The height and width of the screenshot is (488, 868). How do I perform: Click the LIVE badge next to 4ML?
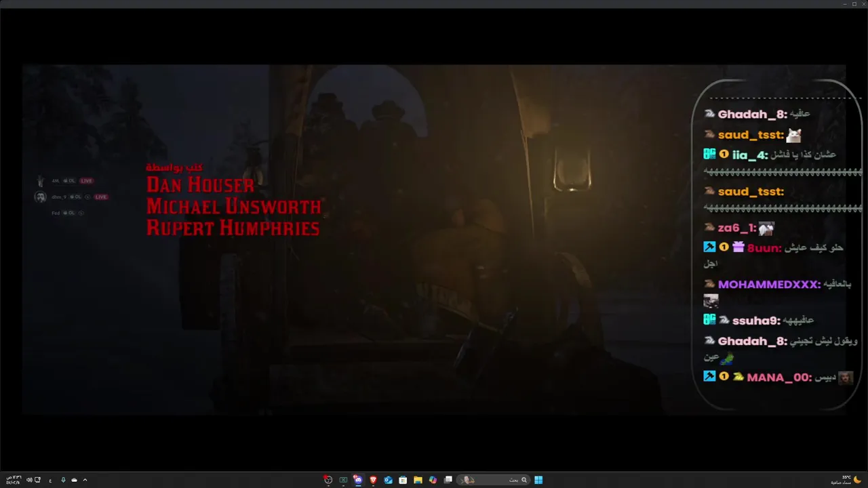pos(87,181)
